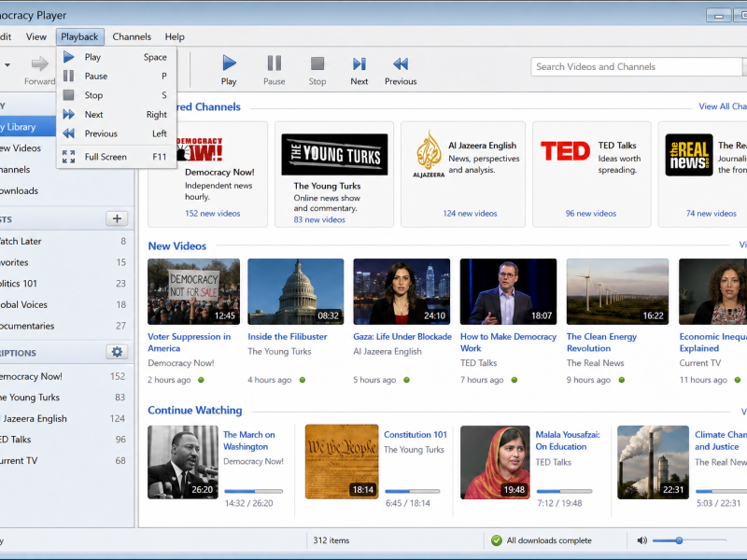Select the Politics 101 playlist
This screenshot has width=747, height=560.
66,284
